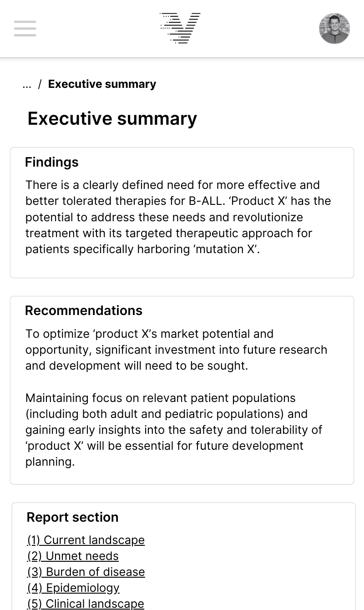This screenshot has width=364, height=610.
Task: Click the striped V logo
Action: pyautogui.click(x=180, y=28)
